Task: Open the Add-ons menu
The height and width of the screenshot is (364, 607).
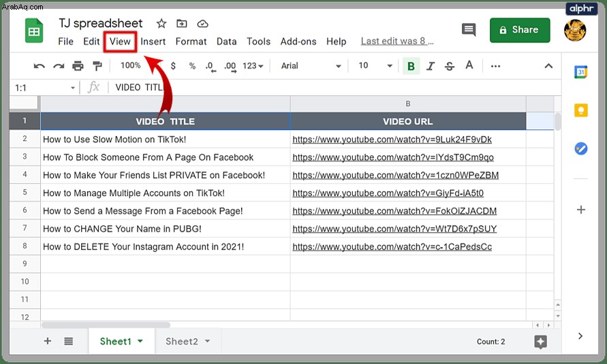Action: click(x=298, y=42)
